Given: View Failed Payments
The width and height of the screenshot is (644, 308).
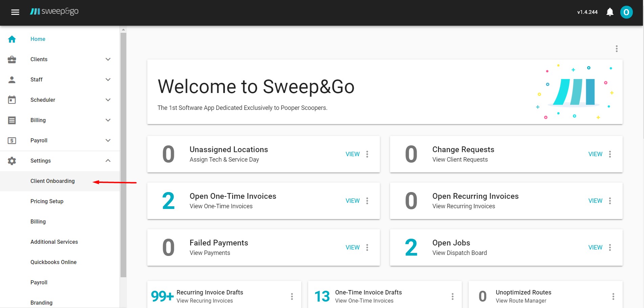Looking at the screenshot, I should click(x=352, y=247).
